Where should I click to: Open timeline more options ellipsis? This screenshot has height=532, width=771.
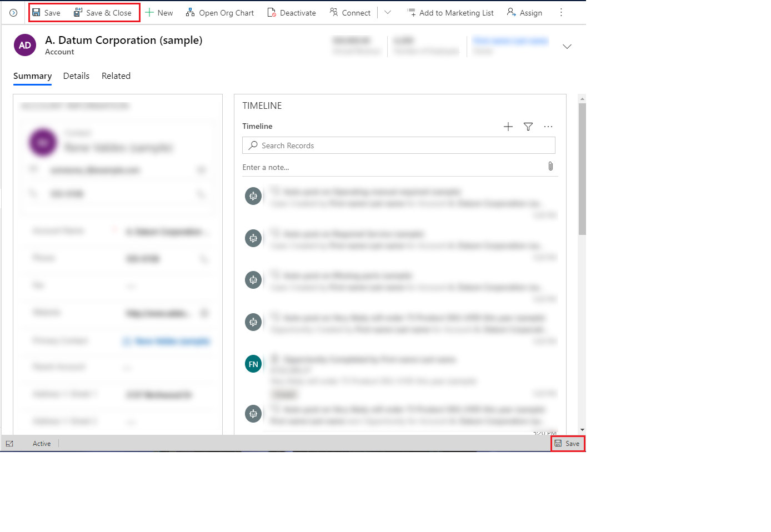pyautogui.click(x=548, y=127)
